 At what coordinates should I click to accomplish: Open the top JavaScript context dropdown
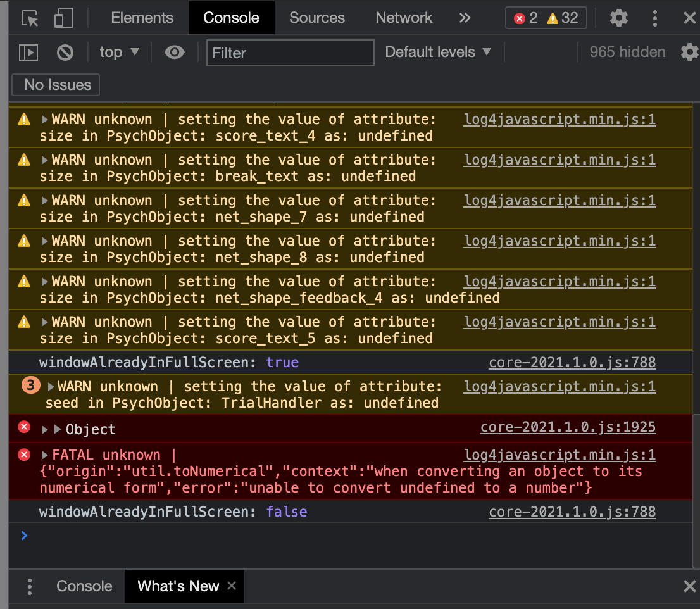pos(119,53)
